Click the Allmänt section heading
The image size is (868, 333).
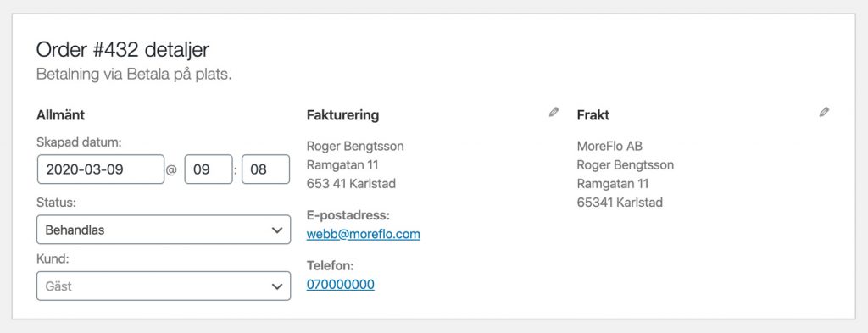tap(60, 115)
